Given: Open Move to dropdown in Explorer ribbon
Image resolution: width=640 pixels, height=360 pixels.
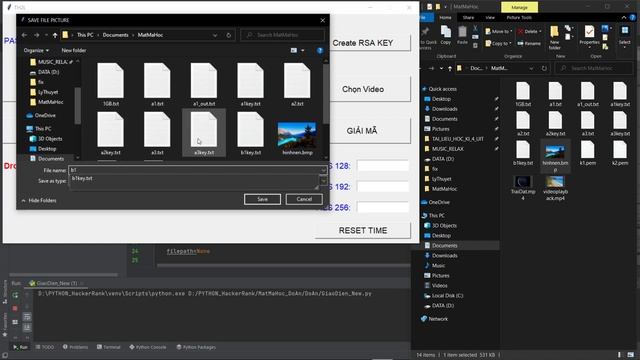Looking at the screenshot, I should click(x=498, y=31).
